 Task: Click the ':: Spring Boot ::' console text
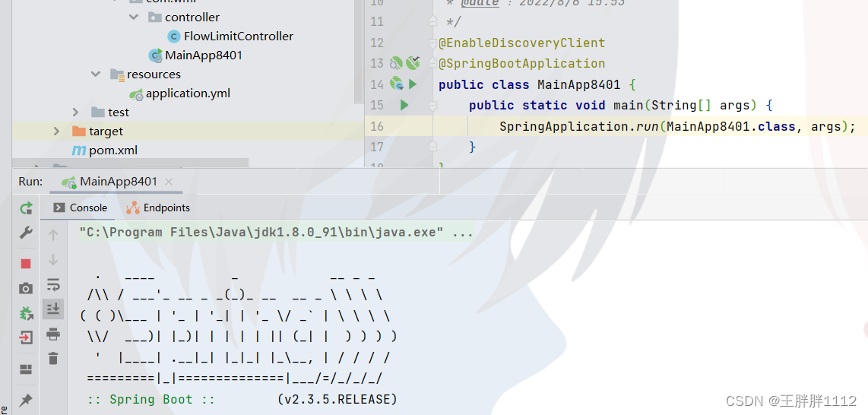tap(151, 400)
